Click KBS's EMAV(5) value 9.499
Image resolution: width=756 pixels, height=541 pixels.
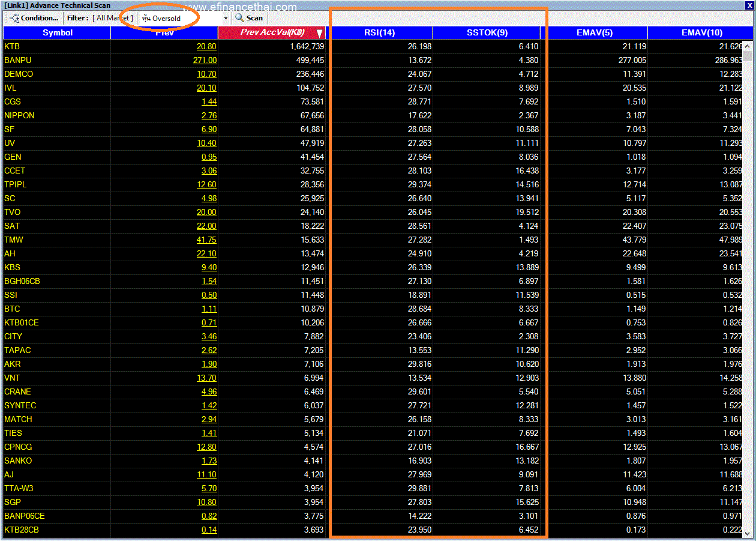coord(636,267)
